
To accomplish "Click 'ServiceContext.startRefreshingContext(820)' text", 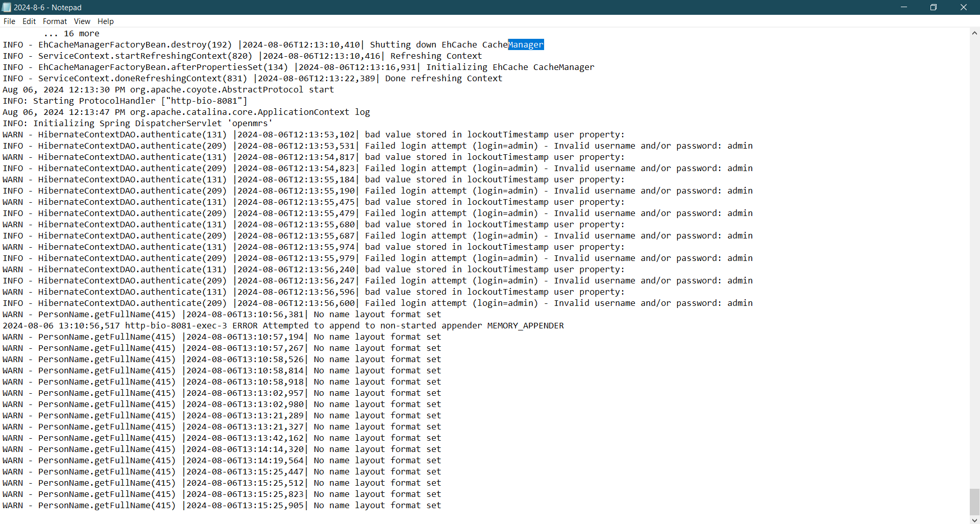I will pyautogui.click(x=145, y=56).
